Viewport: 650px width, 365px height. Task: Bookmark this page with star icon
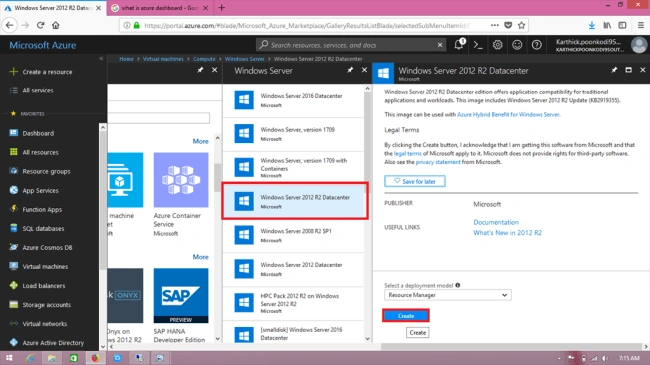pyautogui.click(x=521, y=25)
